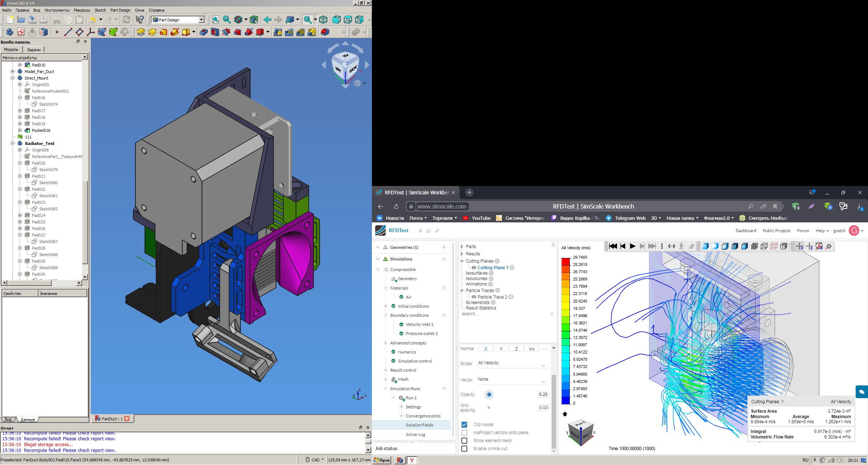The height and width of the screenshot is (465, 868).
Task: Click the rename pencil icon next to RFDTest
Action: pyautogui.click(x=437, y=231)
